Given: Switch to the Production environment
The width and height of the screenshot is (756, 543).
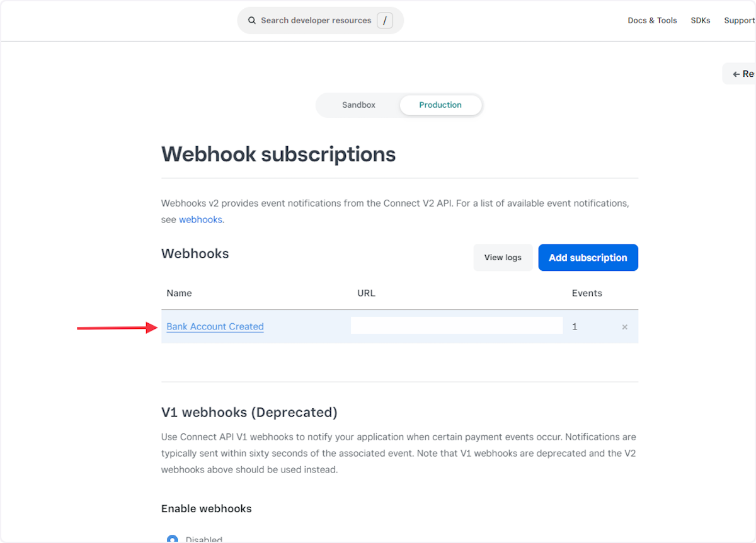Looking at the screenshot, I should pyautogui.click(x=440, y=105).
